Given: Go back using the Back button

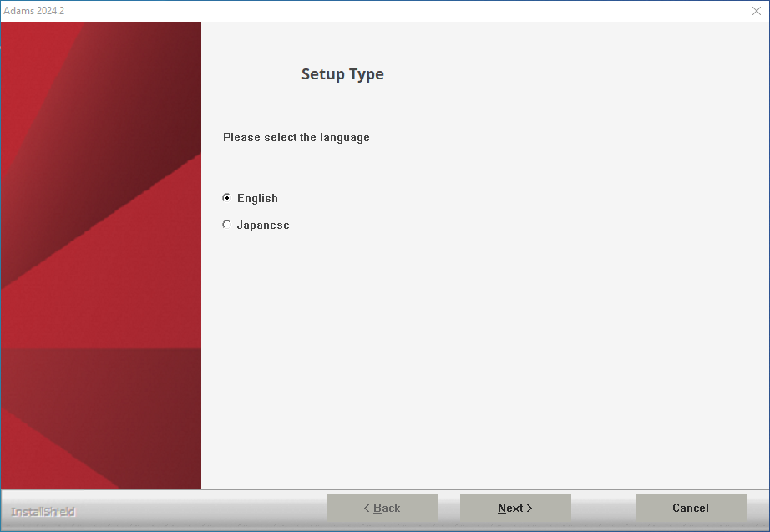Looking at the screenshot, I should [x=382, y=508].
